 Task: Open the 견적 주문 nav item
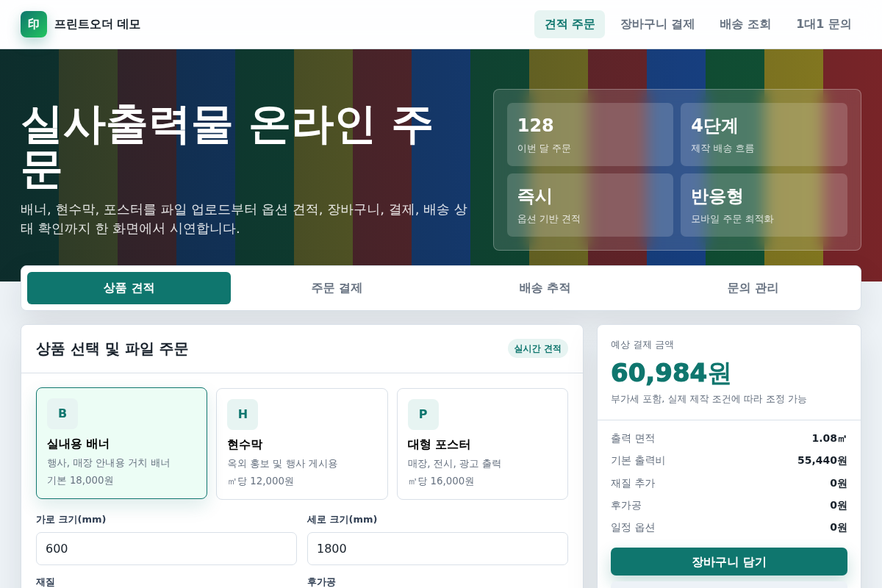click(x=570, y=24)
